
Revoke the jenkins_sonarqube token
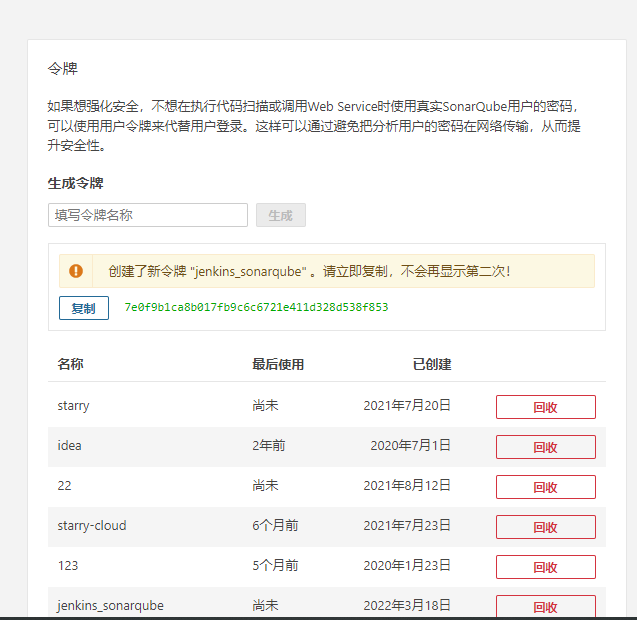click(546, 606)
